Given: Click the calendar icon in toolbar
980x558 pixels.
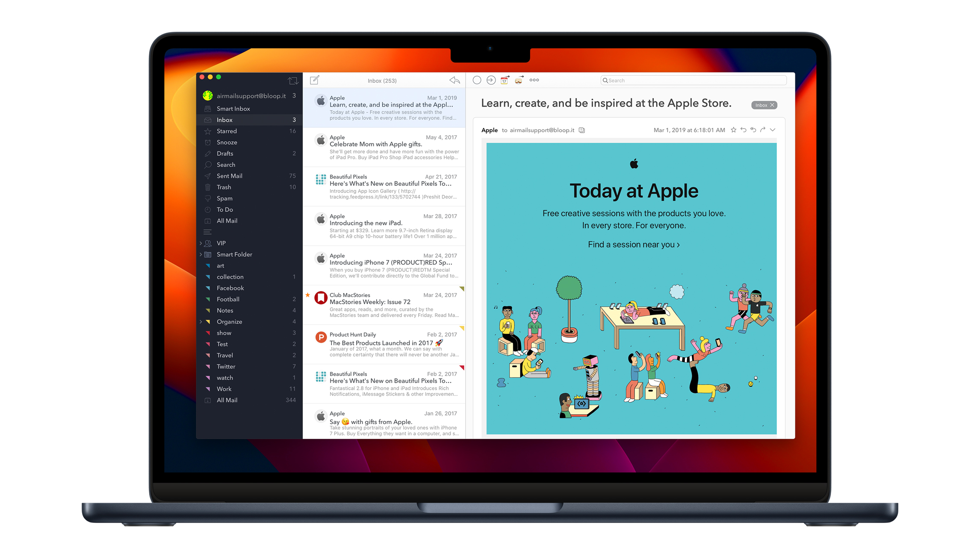Looking at the screenshot, I should tap(503, 81).
